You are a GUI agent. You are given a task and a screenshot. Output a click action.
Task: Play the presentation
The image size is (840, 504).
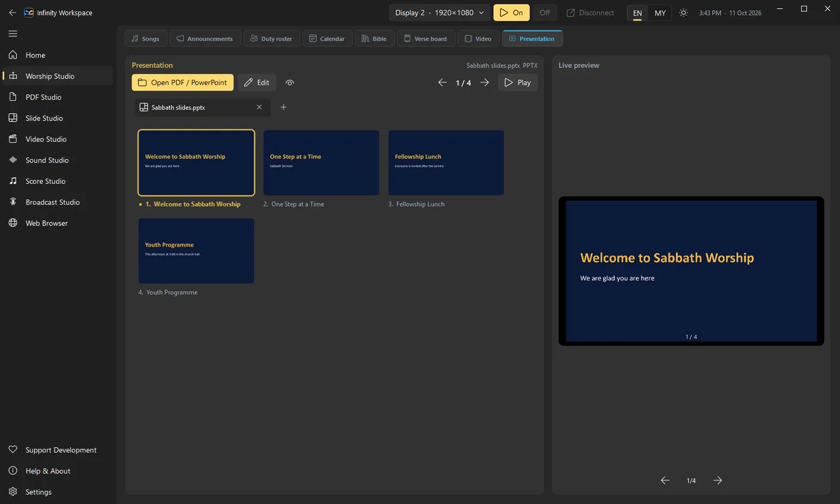coord(518,83)
